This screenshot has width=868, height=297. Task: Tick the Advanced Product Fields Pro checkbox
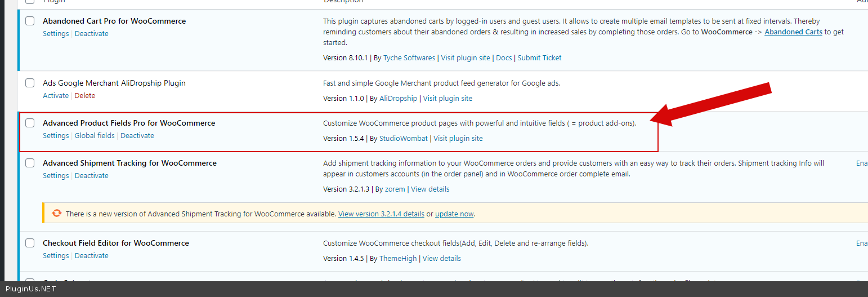click(30, 123)
